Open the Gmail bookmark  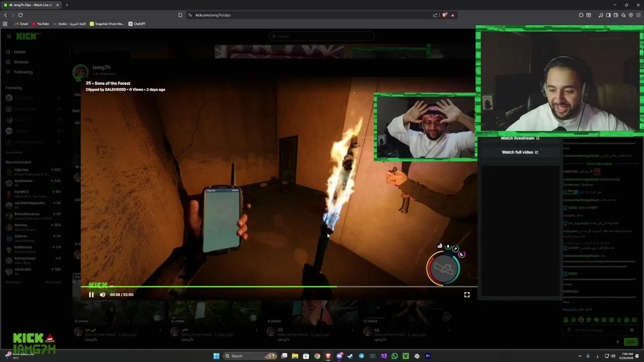(x=21, y=24)
